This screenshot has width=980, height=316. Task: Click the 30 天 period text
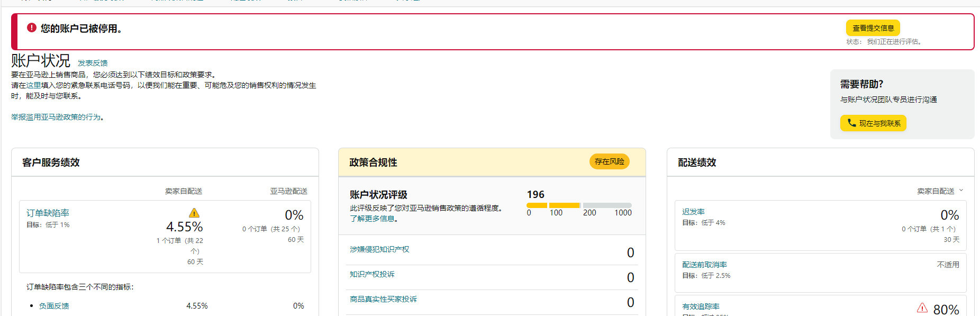[x=951, y=240]
